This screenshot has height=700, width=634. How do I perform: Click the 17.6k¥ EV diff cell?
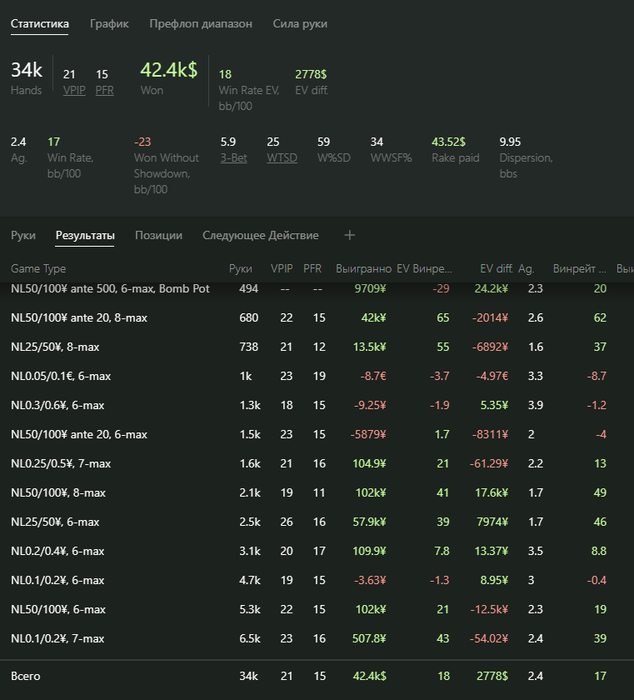pyautogui.click(x=492, y=493)
